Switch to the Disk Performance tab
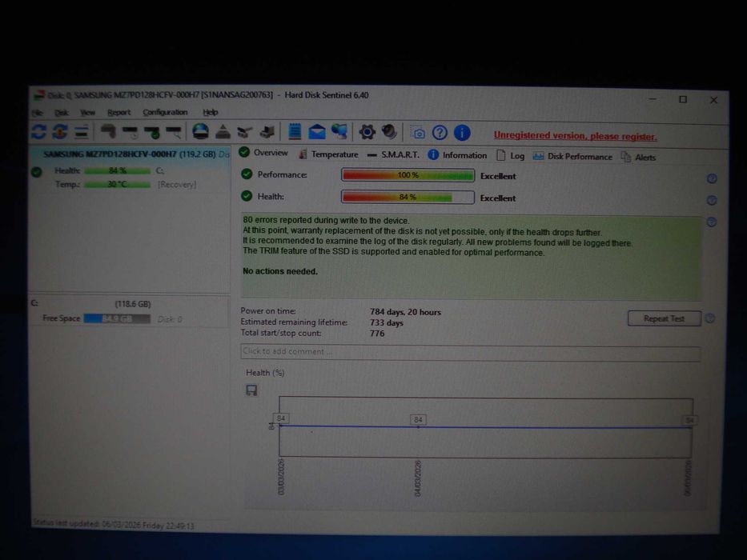Viewport: 747px width, 560px height. pos(572,157)
